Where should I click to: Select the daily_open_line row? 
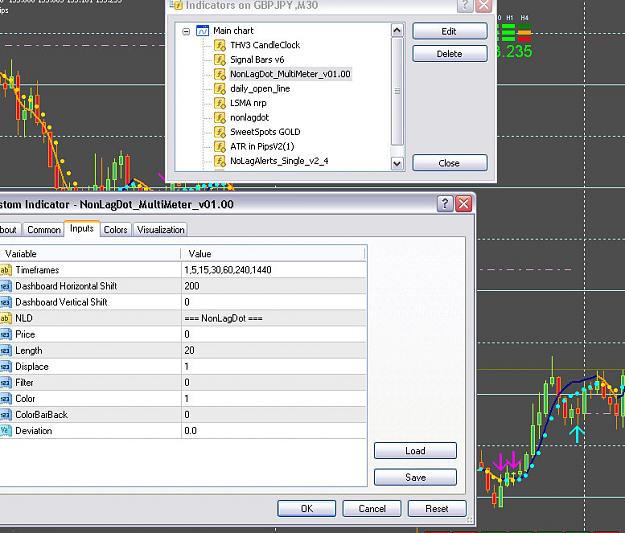tap(260, 89)
